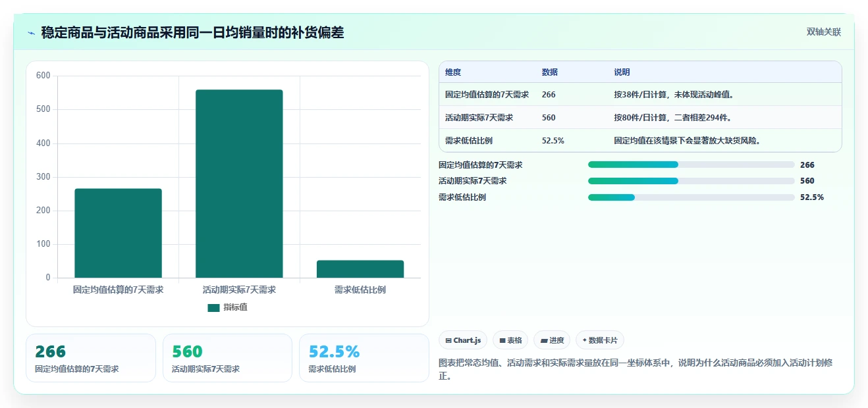Click the 52.5% data card

click(x=364, y=358)
